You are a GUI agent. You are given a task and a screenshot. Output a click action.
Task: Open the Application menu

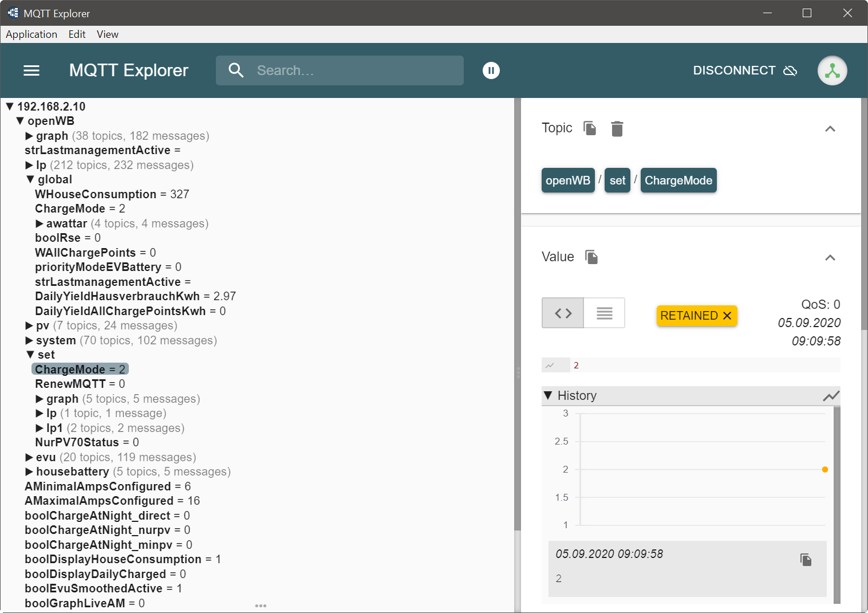(x=31, y=34)
